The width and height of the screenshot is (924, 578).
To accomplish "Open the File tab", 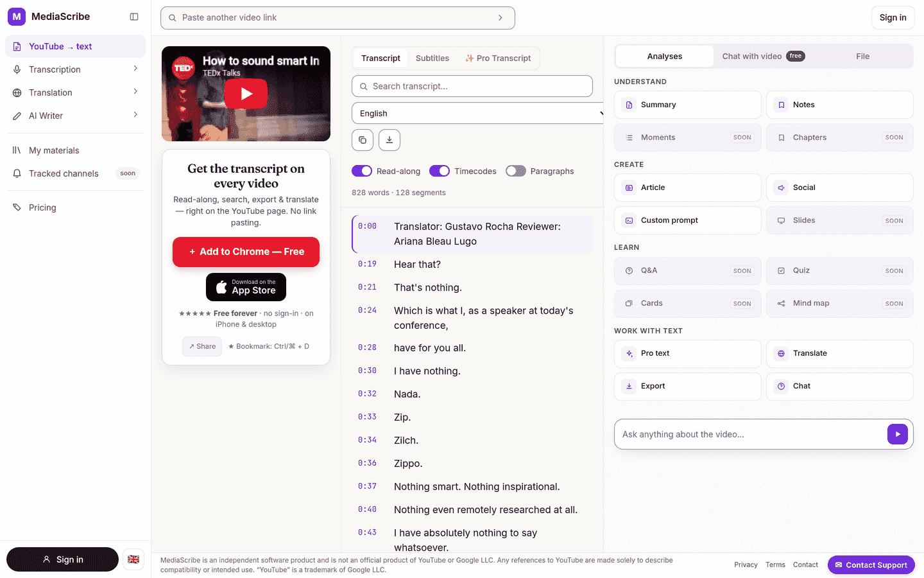I will coord(863,57).
